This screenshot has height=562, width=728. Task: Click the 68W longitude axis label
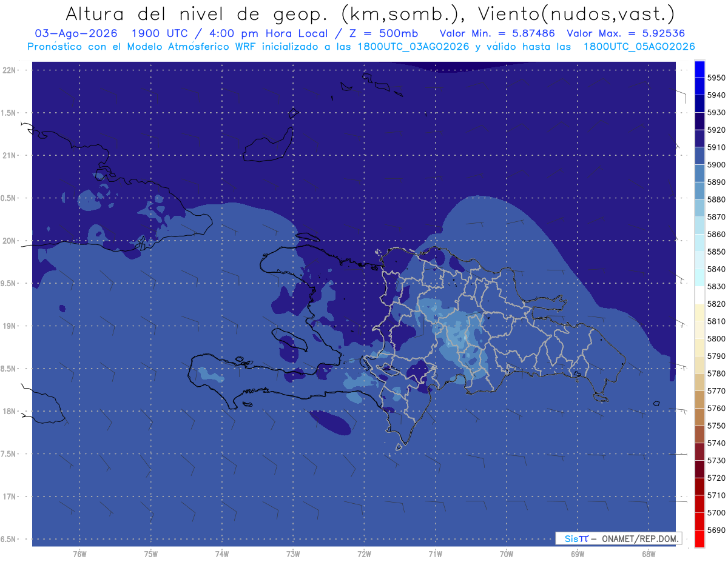tap(649, 553)
